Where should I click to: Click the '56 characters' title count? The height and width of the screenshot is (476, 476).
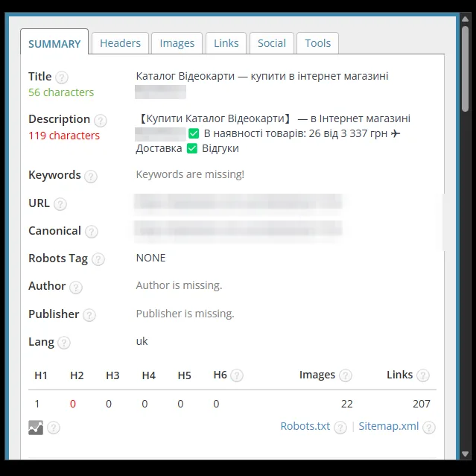61,92
